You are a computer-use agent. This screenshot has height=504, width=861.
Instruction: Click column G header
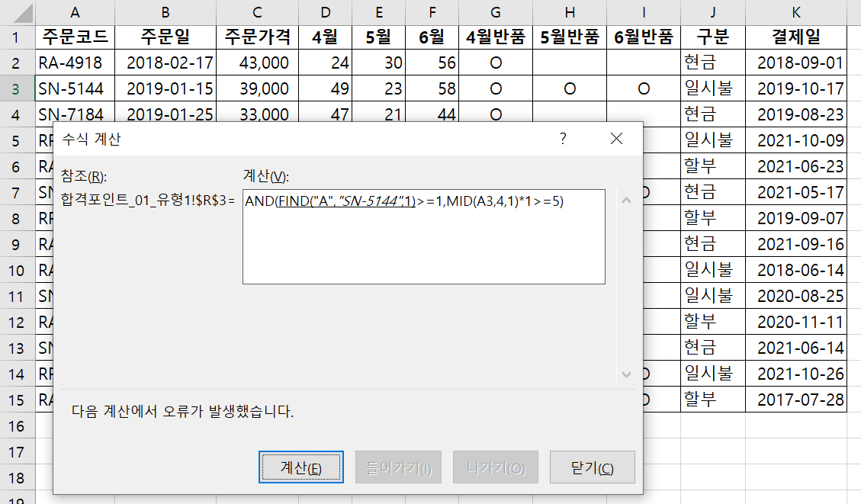coord(496,11)
